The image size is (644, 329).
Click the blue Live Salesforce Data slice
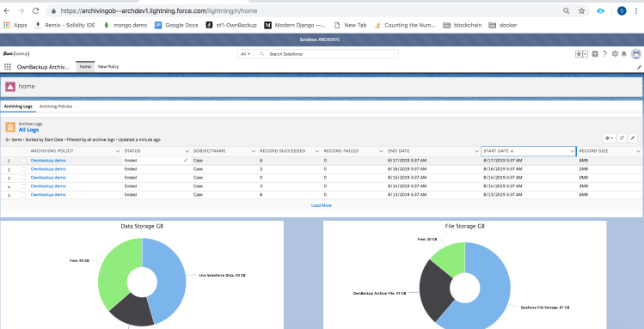[169, 279]
